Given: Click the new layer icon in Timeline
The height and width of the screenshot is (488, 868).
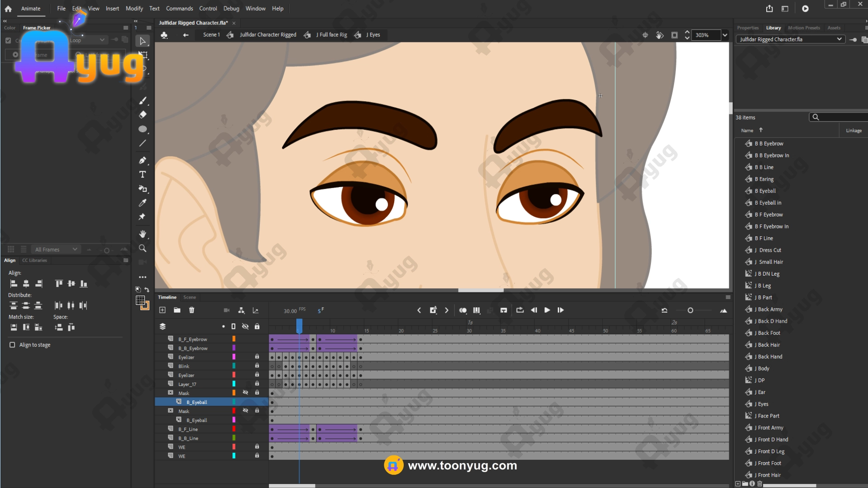Looking at the screenshot, I should click(x=162, y=310).
